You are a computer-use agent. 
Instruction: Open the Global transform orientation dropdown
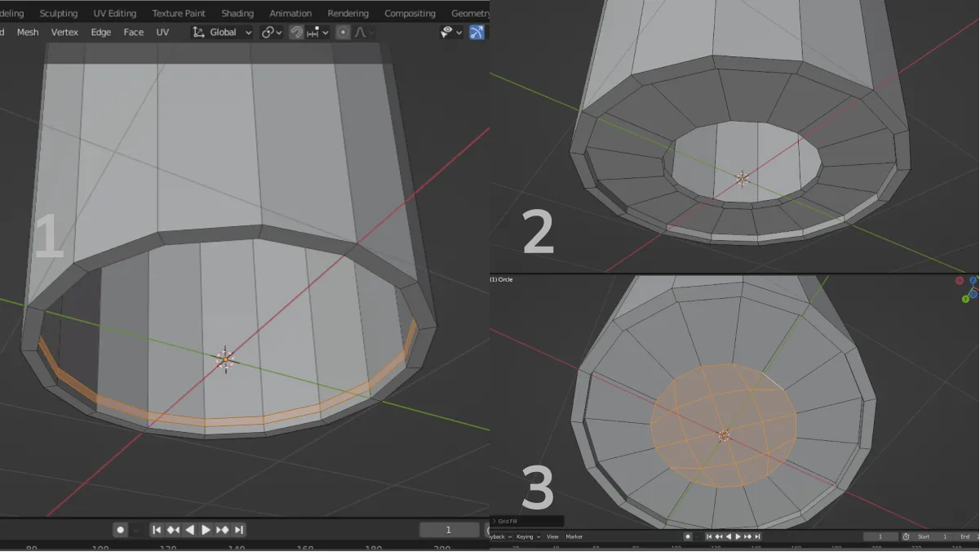[222, 32]
